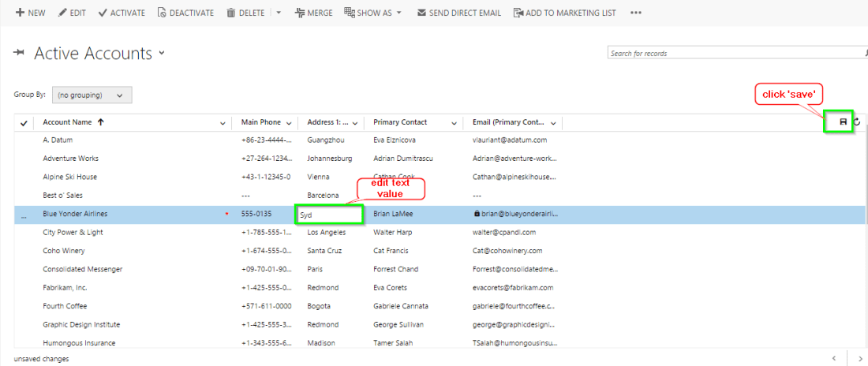Click Send Direct Email envelope icon
The width and height of the screenshot is (868, 366).
[421, 13]
